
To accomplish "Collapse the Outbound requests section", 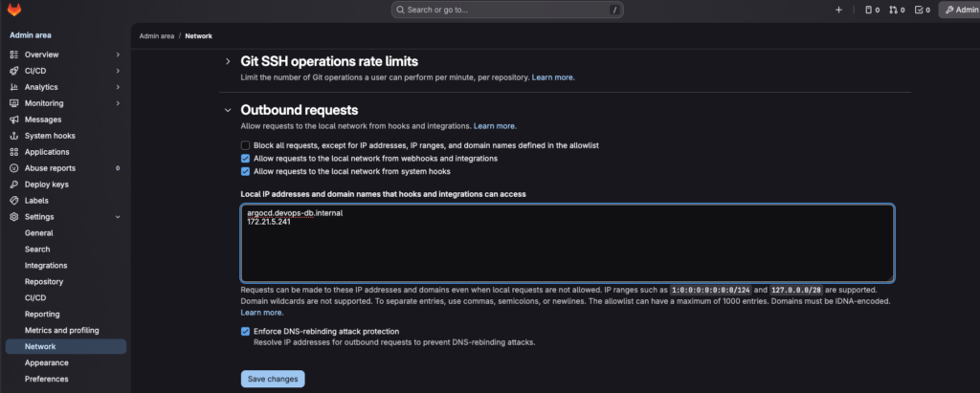I will [228, 110].
